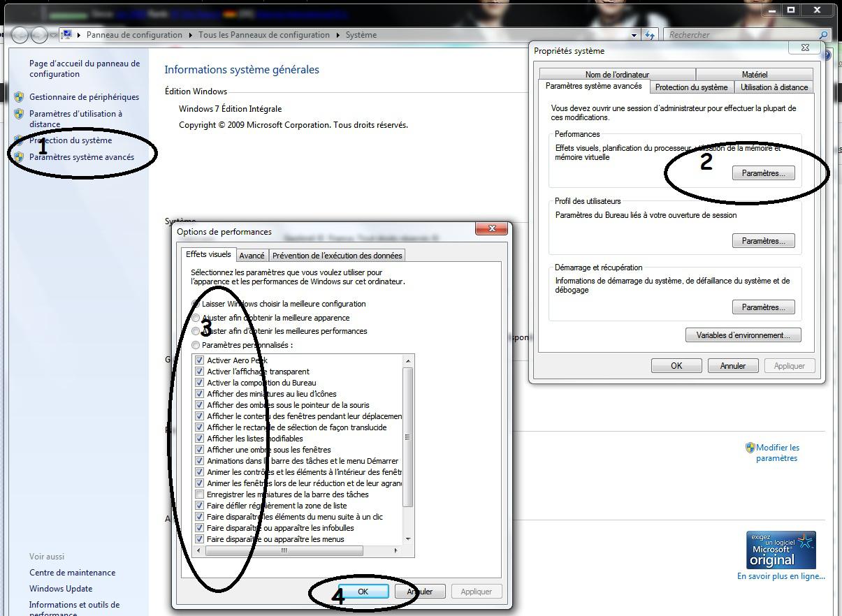The image size is (842, 616).
Task: Open Paramètres under Démarrage et récupération
Action: click(764, 307)
